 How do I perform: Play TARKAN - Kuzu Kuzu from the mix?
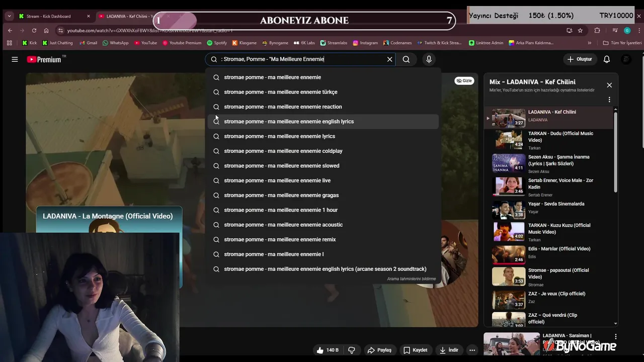[x=548, y=232]
